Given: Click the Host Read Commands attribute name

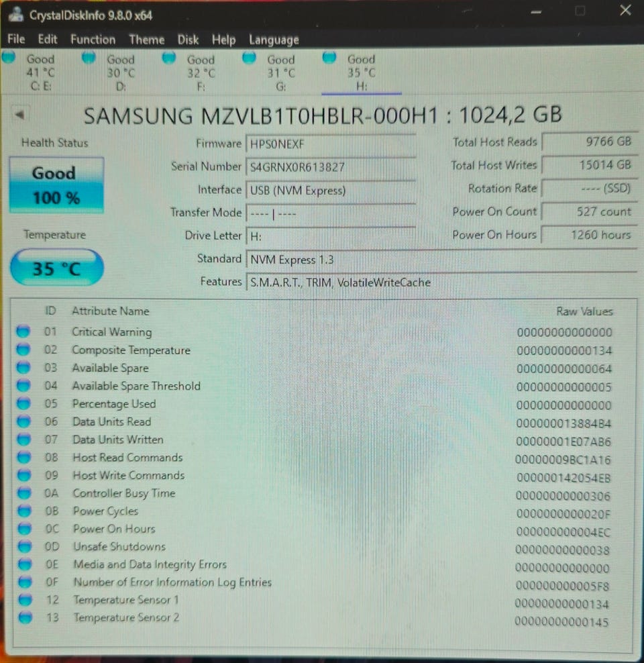Looking at the screenshot, I should coord(127,458).
